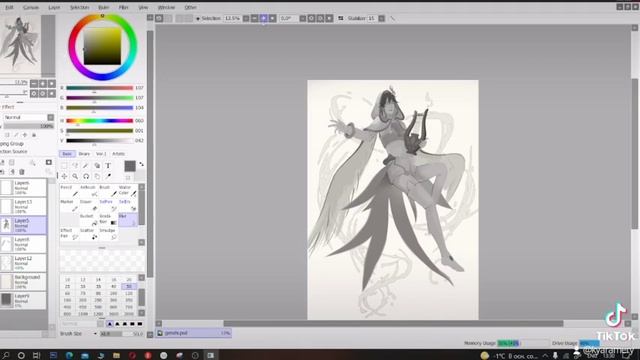Select the flattest brush edge shape

pyautogui.click(x=140, y=324)
